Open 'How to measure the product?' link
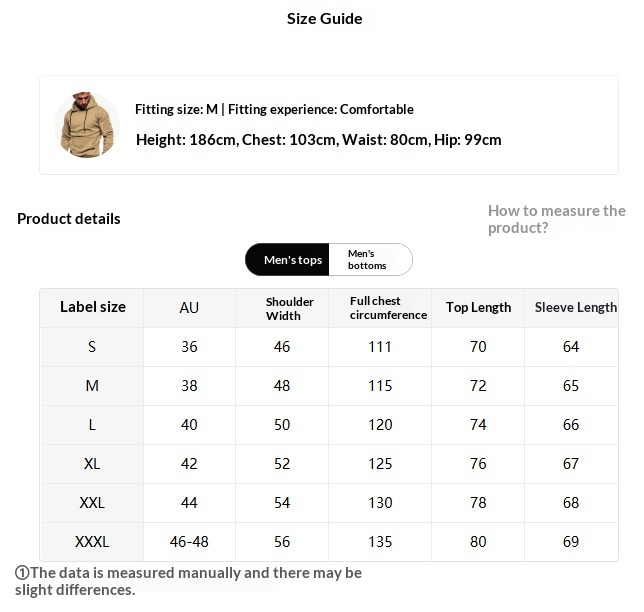 556,219
